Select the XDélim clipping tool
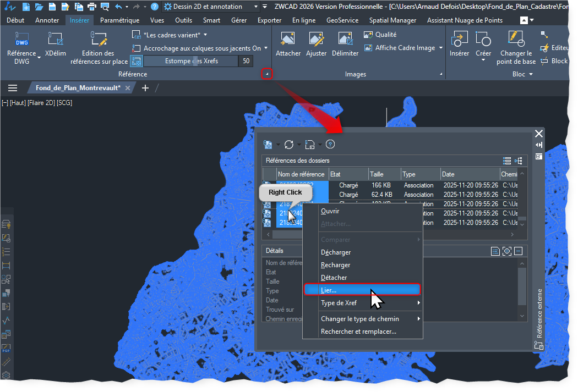Image resolution: width=578 pixels, height=392 pixels. [56, 40]
